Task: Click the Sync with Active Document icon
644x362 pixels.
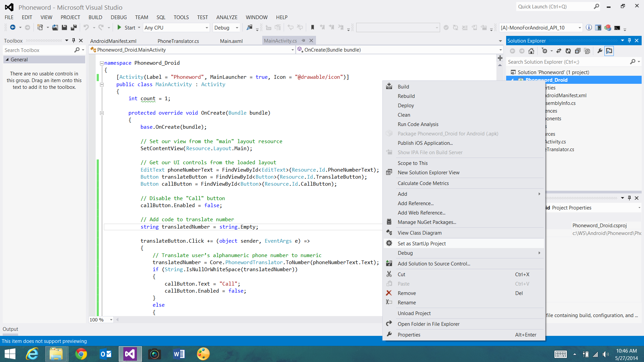Action: click(x=559, y=51)
